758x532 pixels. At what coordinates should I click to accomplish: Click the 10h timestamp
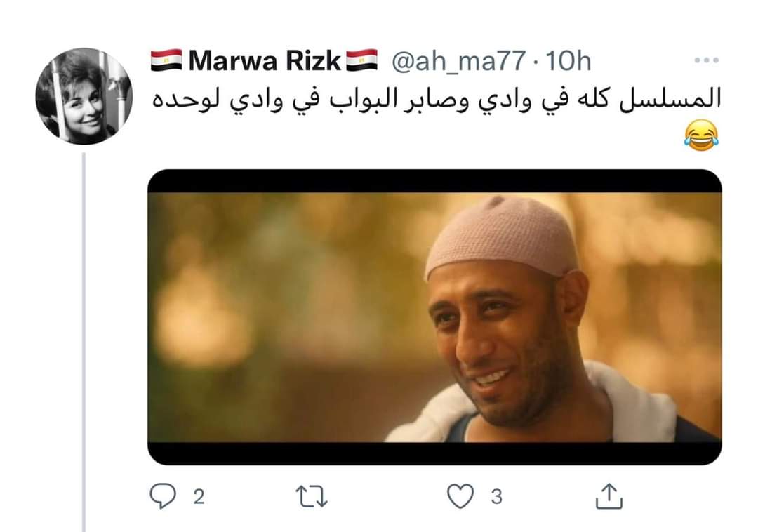568,61
